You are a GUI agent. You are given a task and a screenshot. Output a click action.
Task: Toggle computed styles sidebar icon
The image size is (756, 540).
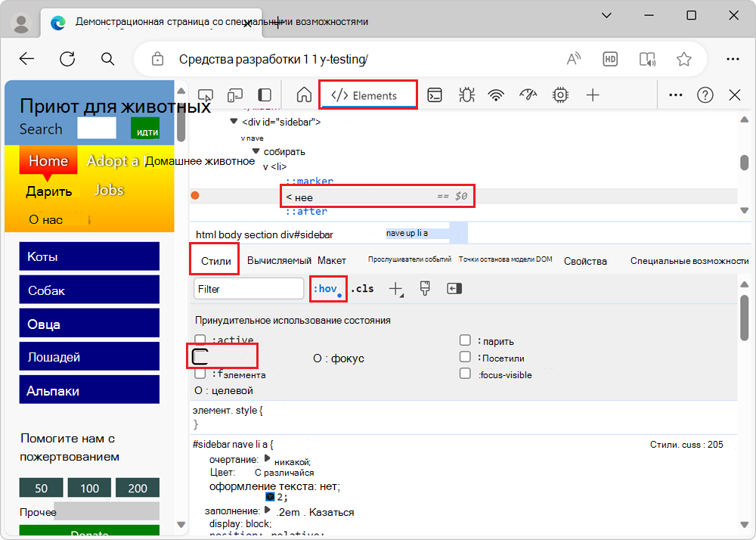pyautogui.click(x=454, y=288)
